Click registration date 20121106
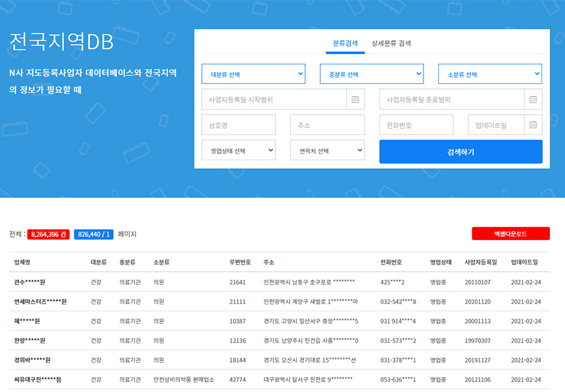Image resolution: width=565 pixels, height=392 pixels. 477,380
